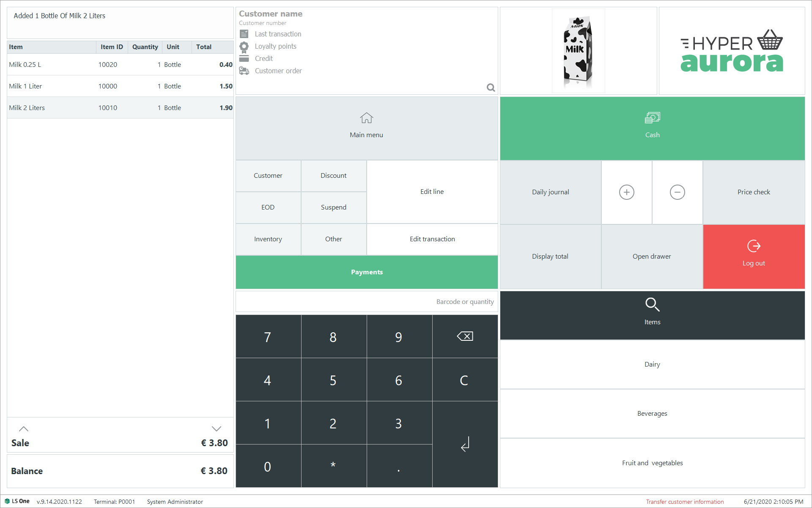Click the Payments button
Screen dimensions: 812x508
[367, 272]
